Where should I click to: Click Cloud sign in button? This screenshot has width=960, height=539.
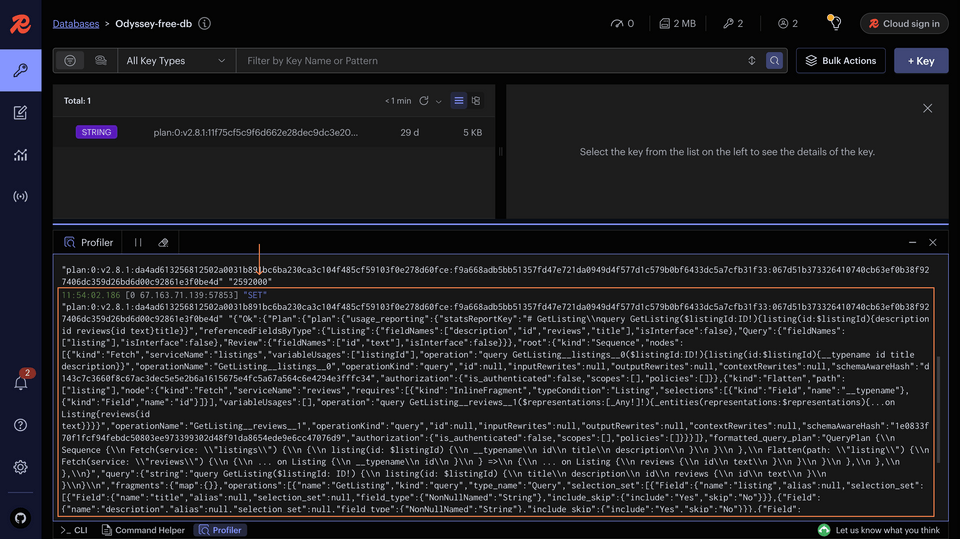point(904,23)
